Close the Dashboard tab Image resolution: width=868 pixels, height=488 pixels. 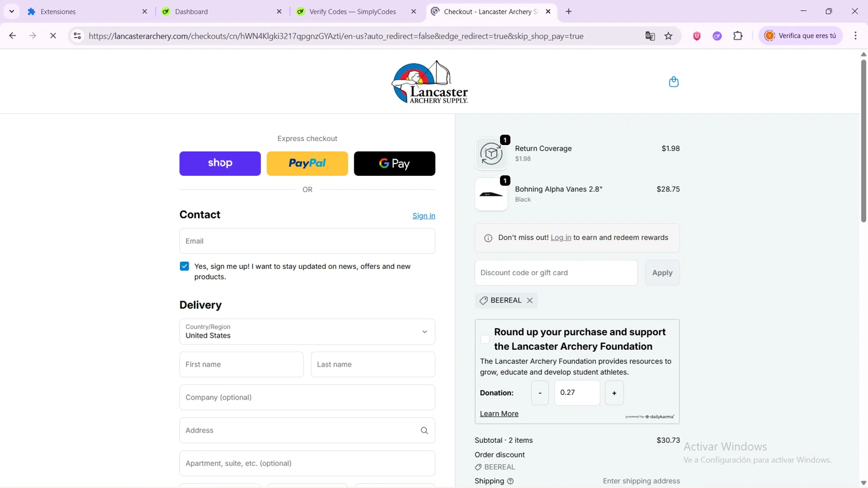279,12
